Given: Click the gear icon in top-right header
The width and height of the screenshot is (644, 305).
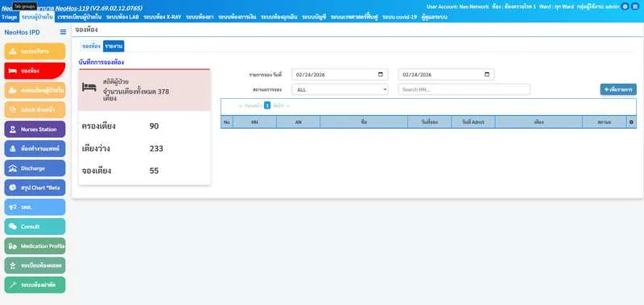Looking at the screenshot, I should pyautogui.click(x=625, y=6).
